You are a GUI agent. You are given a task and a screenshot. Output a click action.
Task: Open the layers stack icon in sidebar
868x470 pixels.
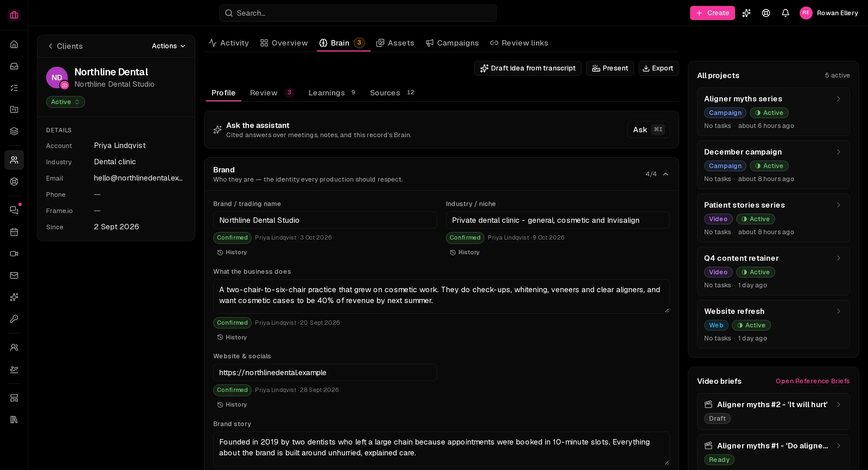point(14,131)
